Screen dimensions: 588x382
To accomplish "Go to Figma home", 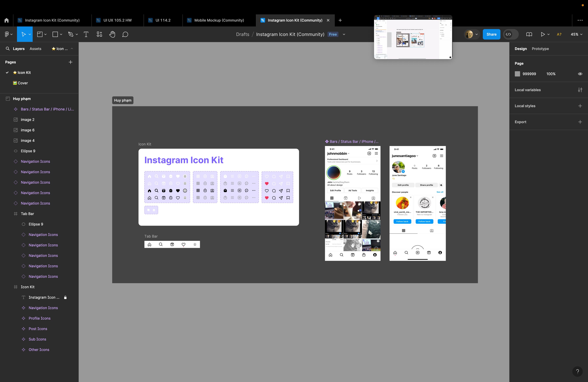I will point(7,20).
